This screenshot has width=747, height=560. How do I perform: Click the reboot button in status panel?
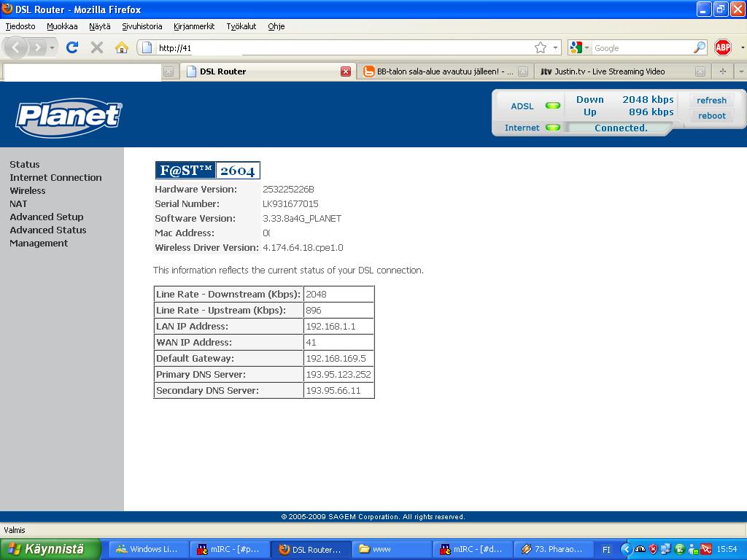tap(711, 115)
